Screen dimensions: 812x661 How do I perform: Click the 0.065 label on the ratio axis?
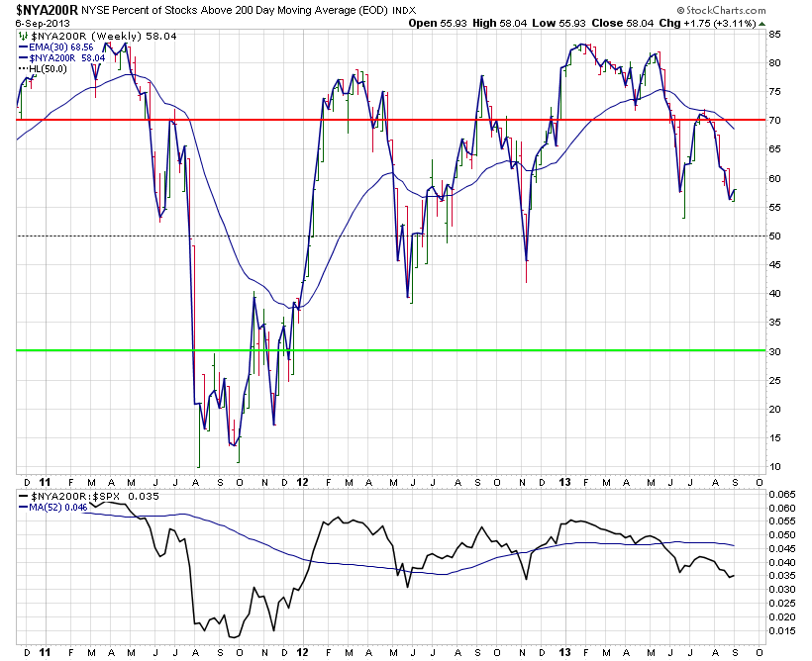(781, 495)
